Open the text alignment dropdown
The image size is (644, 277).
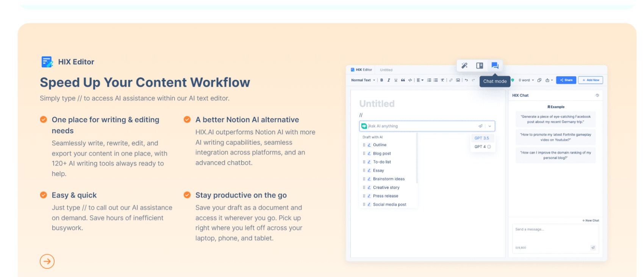[420, 80]
